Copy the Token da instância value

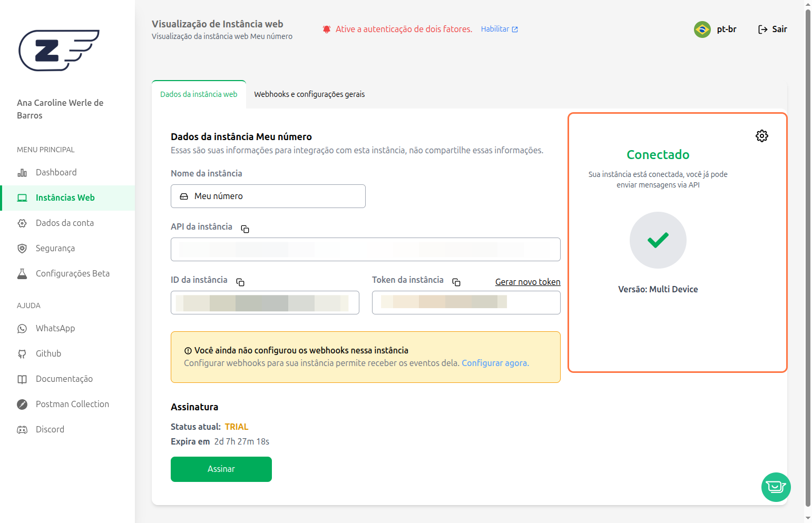pyautogui.click(x=456, y=282)
